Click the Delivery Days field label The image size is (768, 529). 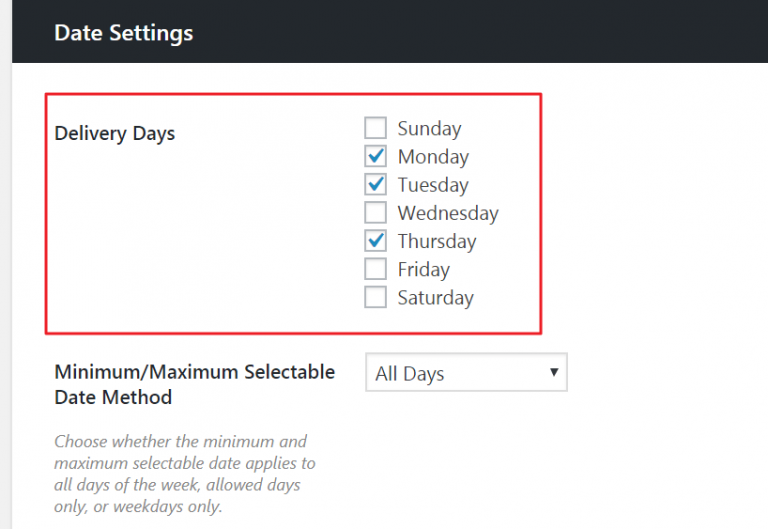click(114, 133)
